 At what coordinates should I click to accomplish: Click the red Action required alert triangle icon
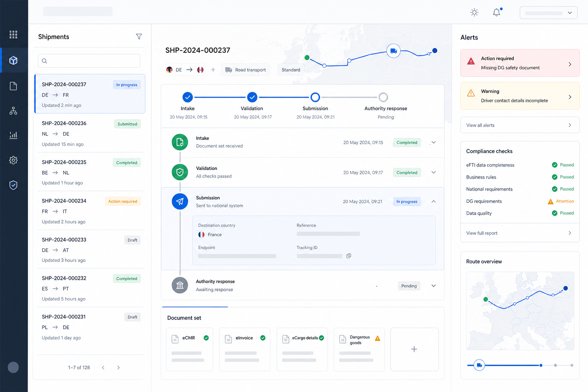pyautogui.click(x=471, y=61)
